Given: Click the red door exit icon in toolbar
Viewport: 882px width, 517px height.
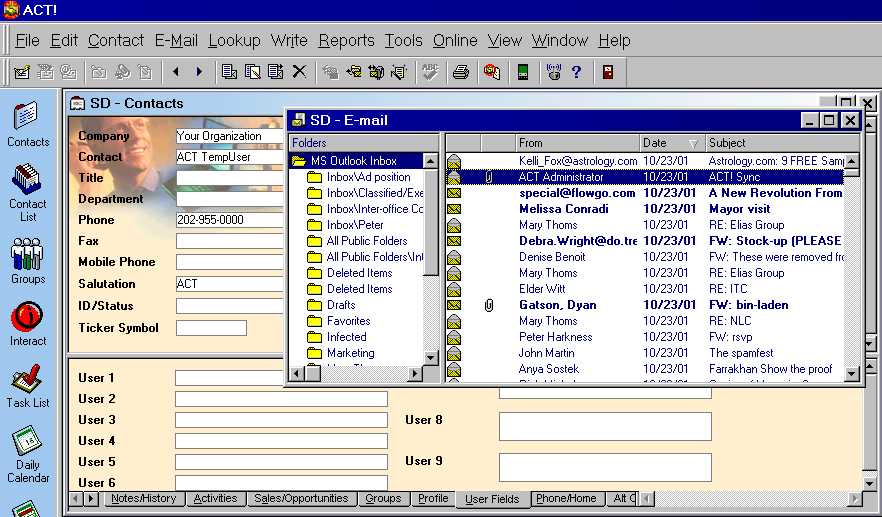Looking at the screenshot, I should click(x=608, y=72).
